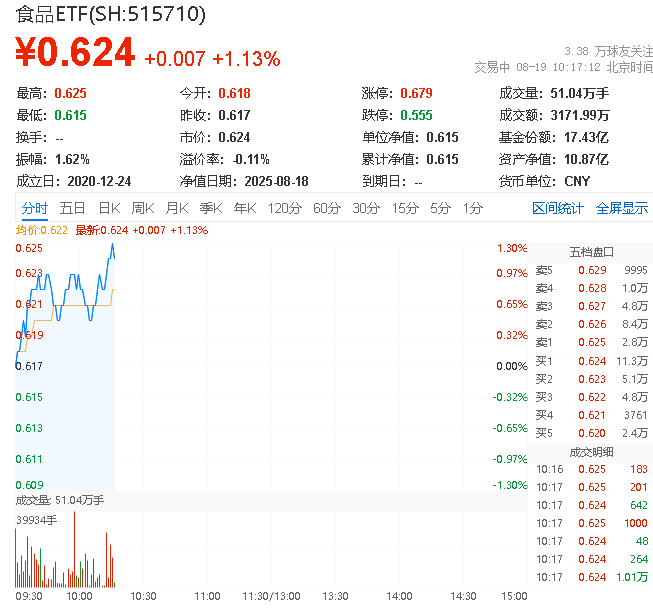Open 区间统计 link
The height and width of the screenshot is (615, 653).
coord(558,208)
